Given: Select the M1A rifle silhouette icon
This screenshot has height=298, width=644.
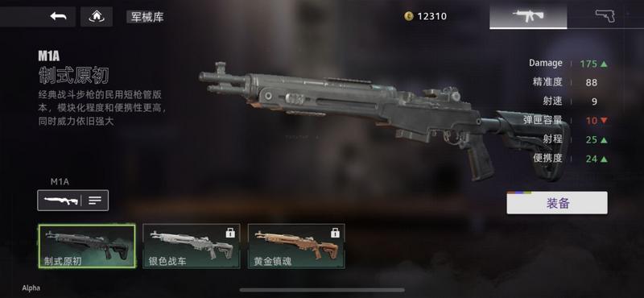Looking at the screenshot, I should click(61, 201).
